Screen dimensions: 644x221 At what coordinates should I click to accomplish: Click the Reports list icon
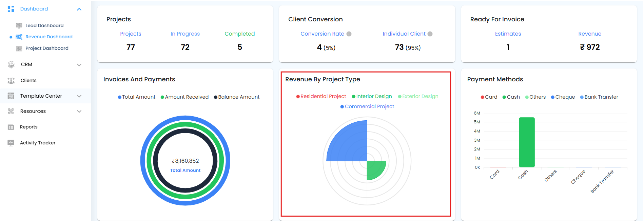coord(11,127)
